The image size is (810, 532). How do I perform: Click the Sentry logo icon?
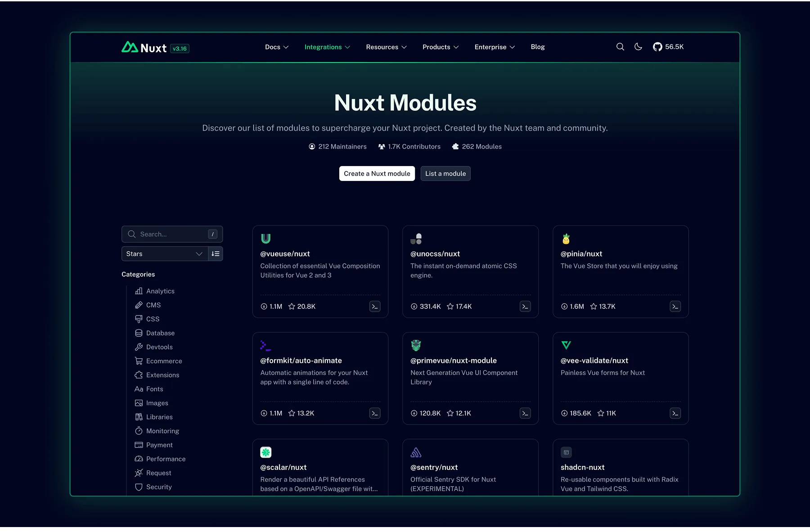pyautogui.click(x=416, y=452)
